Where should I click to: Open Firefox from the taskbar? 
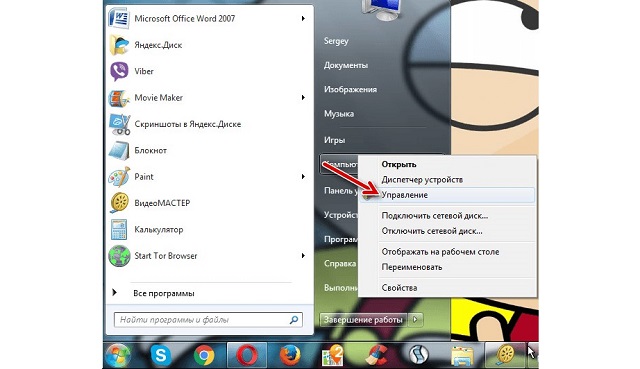[x=290, y=356]
